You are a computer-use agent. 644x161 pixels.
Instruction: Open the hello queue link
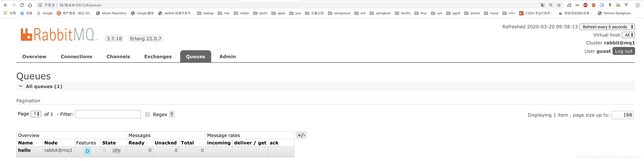click(x=24, y=150)
